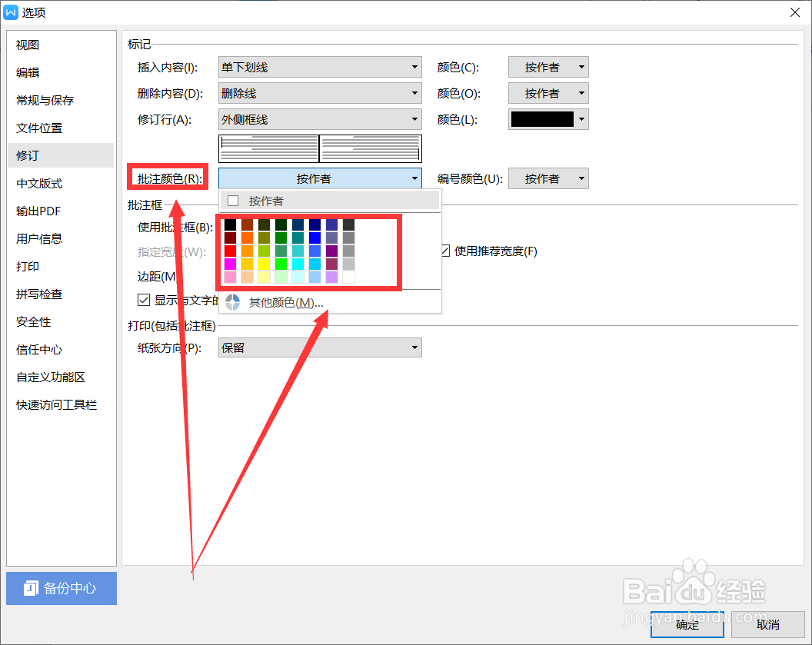Close the 选项 dialog with X

pos(795,12)
